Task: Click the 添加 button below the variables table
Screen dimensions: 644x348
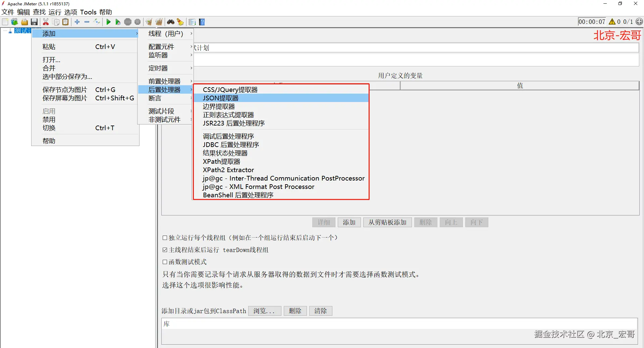Action: click(349, 222)
